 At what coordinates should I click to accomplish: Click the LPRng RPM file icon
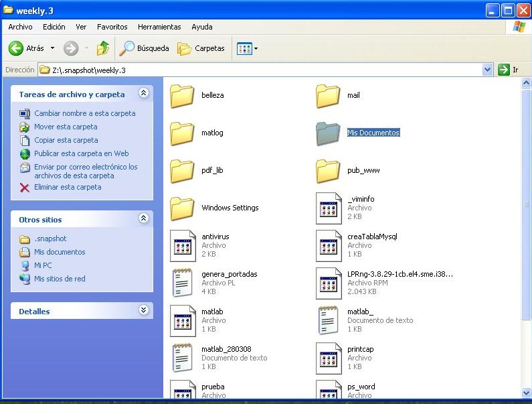328,283
